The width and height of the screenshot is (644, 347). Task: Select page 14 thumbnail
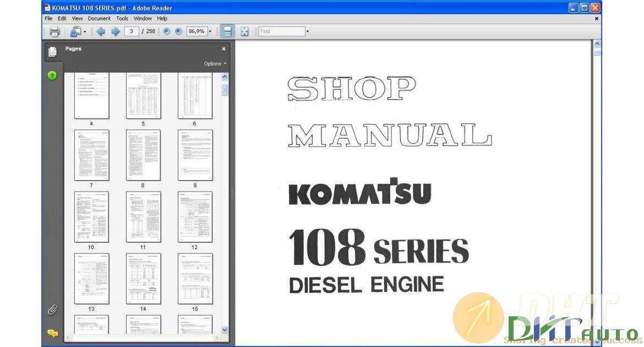tap(143, 279)
